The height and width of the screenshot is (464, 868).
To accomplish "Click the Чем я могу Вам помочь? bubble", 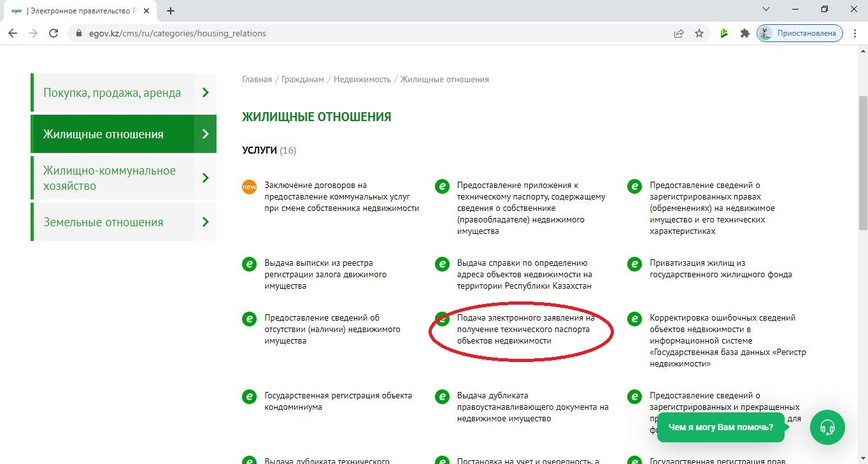I will [x=721, y=427].
